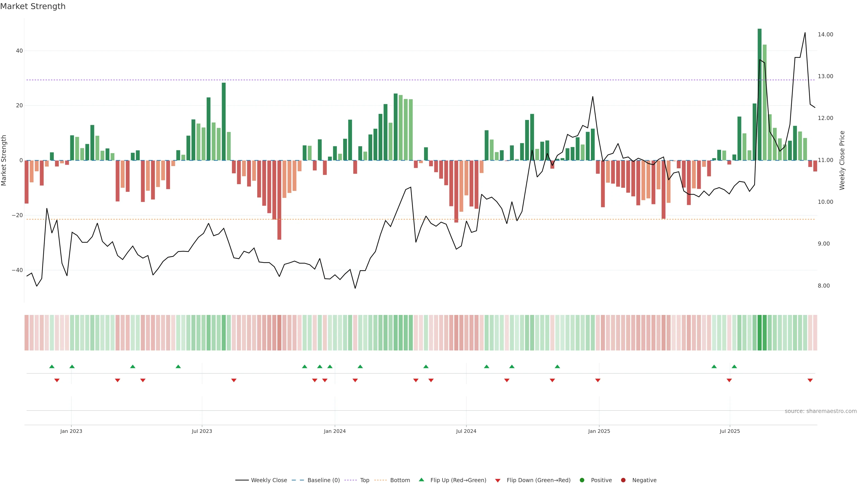Click the Flip Down red triangle legend icon
Screen dimensions: 868x488
point(498,481)
